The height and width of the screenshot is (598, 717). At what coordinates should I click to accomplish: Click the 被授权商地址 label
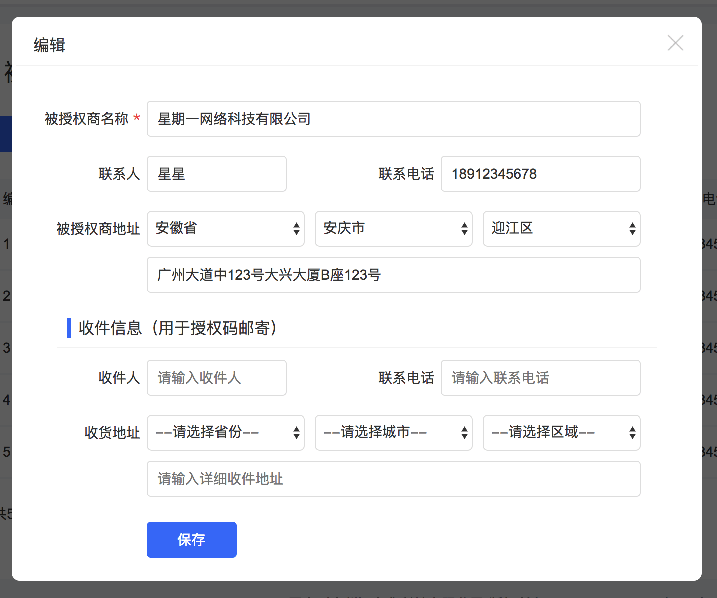pos(98,229)
